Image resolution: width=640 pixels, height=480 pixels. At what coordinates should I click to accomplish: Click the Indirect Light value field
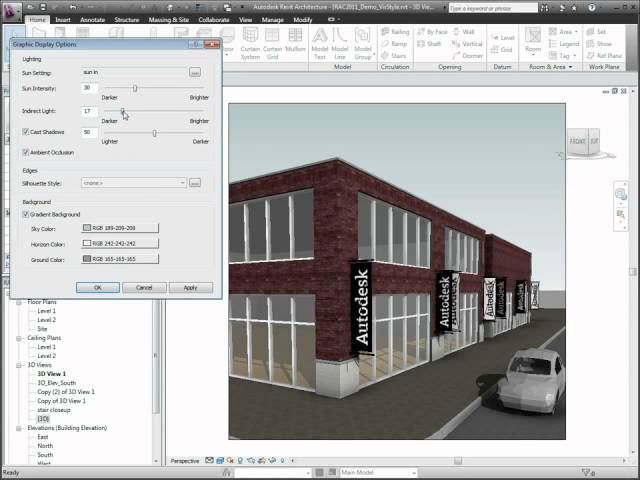89,111
